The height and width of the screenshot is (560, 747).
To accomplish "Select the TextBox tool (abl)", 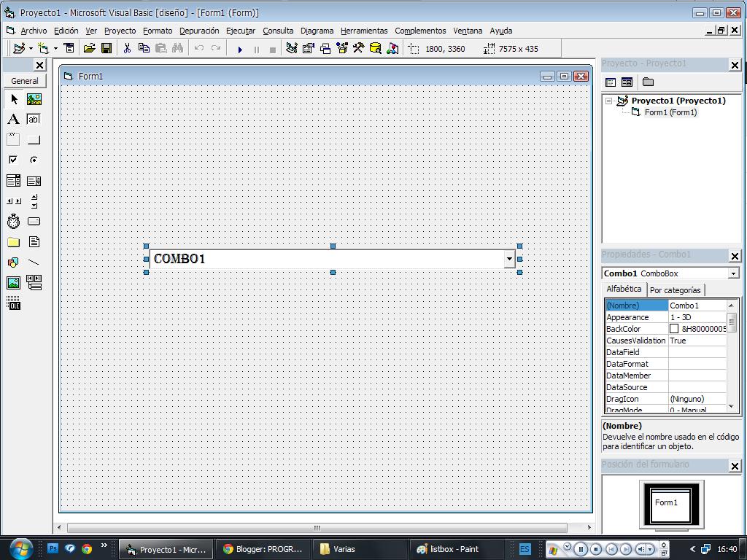I will (34, 119).
